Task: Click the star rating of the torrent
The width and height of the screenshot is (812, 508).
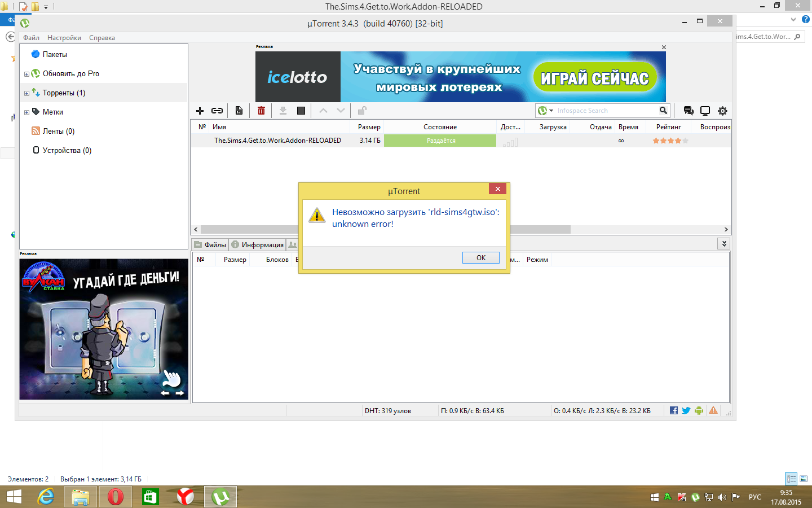Action: point(670,141)
